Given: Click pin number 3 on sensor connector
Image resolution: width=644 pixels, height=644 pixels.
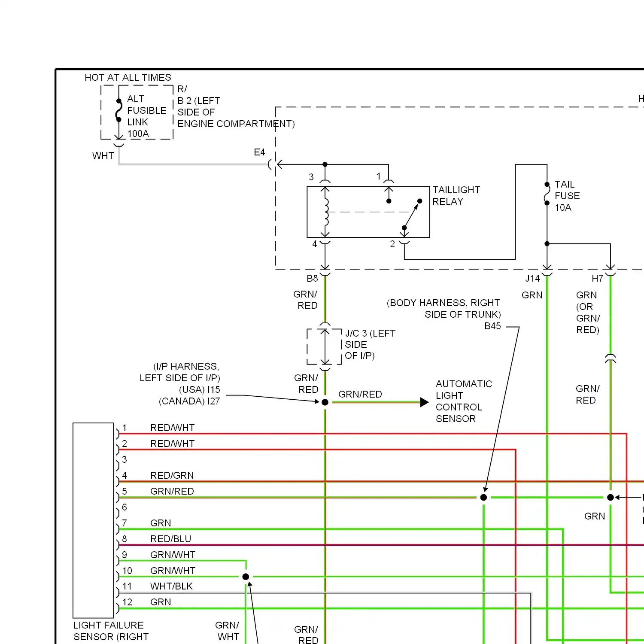Looking at the screenshot, I should [x=125, y=460].
